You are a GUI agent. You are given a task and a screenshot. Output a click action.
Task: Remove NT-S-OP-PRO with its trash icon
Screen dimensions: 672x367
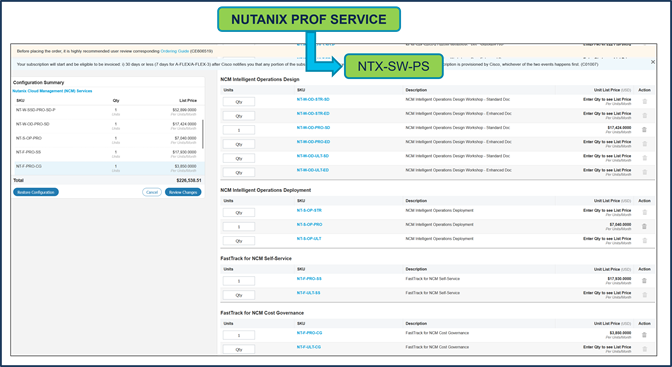coord(644,227)
